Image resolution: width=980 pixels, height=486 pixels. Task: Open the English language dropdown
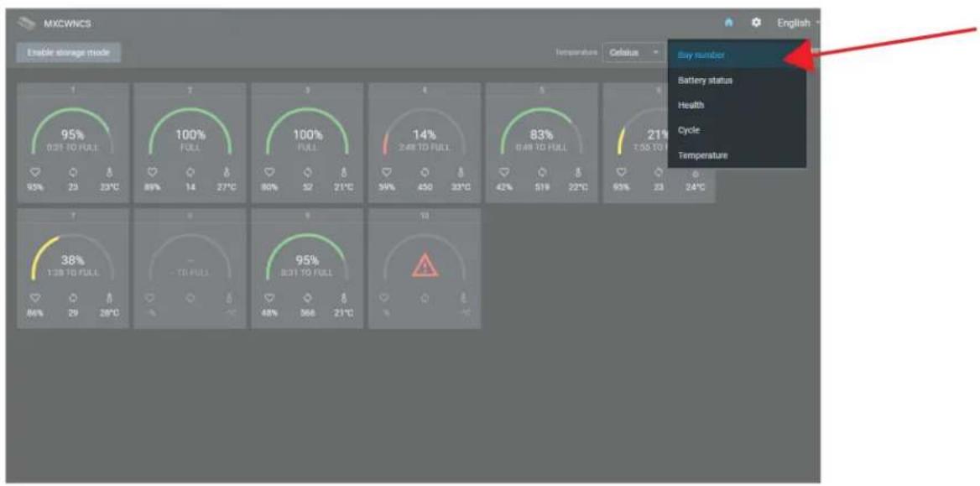(x=799, y=23)
